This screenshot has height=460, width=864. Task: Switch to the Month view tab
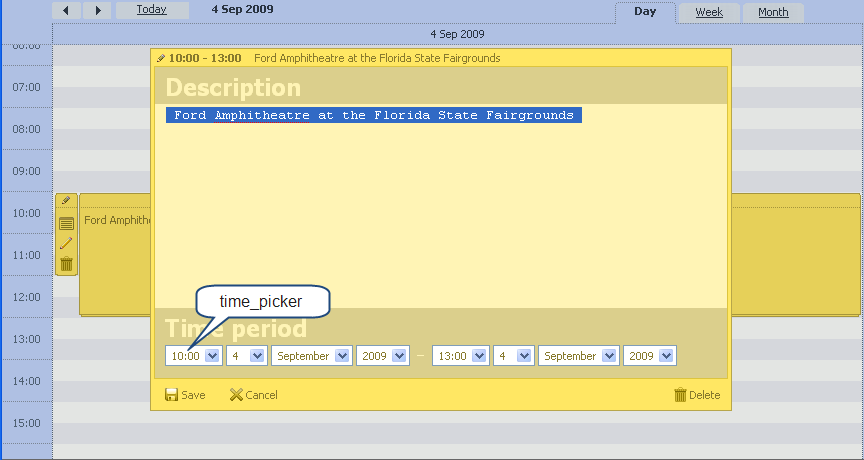pyautogui.click(x=773, y=12)
